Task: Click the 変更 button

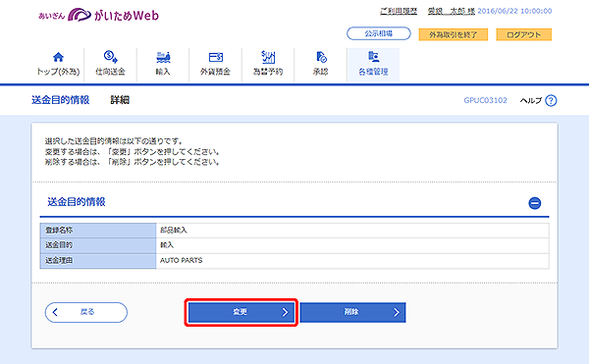Action: [x=241, y=312]
